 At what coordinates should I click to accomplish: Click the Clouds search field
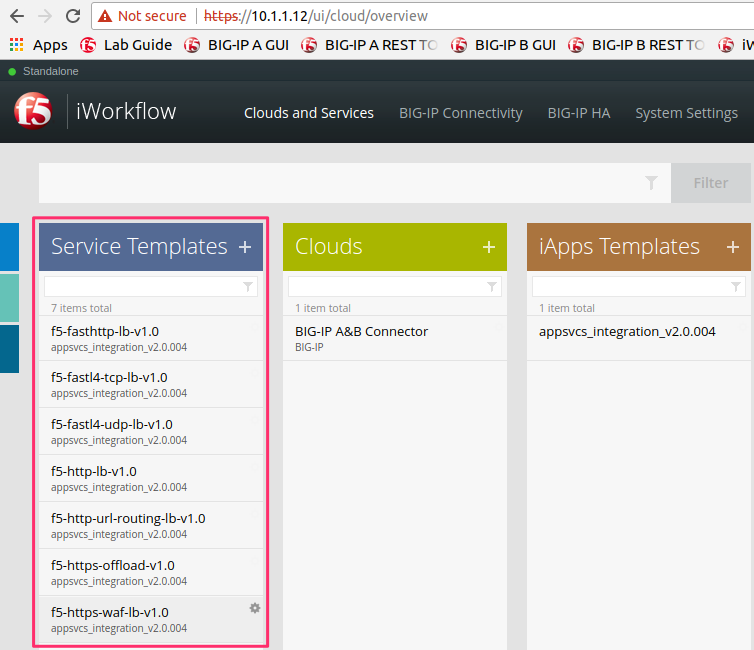pos(395,287)
